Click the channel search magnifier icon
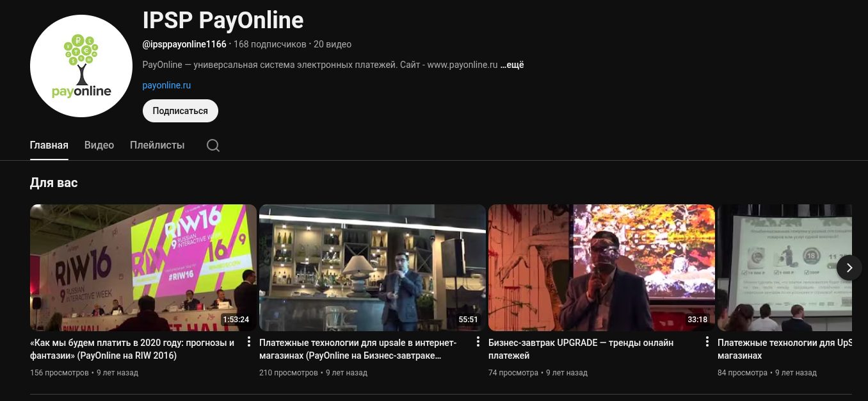 (x=213, y=145)
